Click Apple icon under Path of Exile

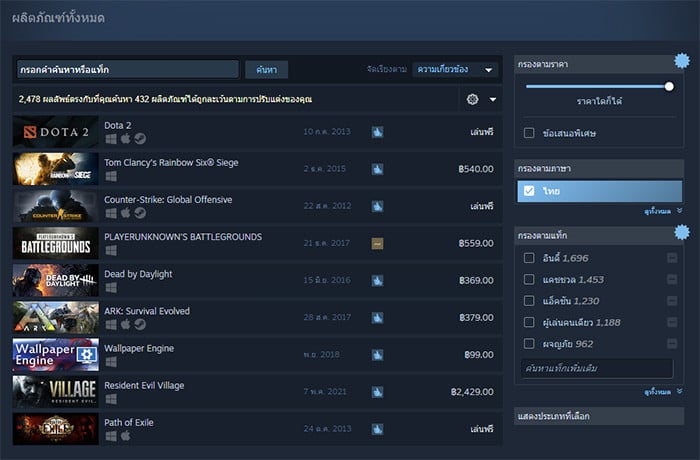tap(125, 435)
